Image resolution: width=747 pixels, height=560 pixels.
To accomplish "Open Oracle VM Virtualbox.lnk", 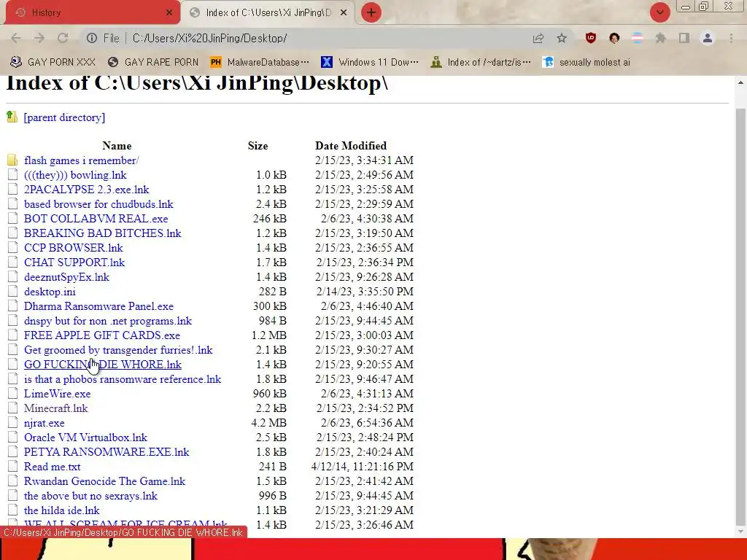I will coord(86,437).
